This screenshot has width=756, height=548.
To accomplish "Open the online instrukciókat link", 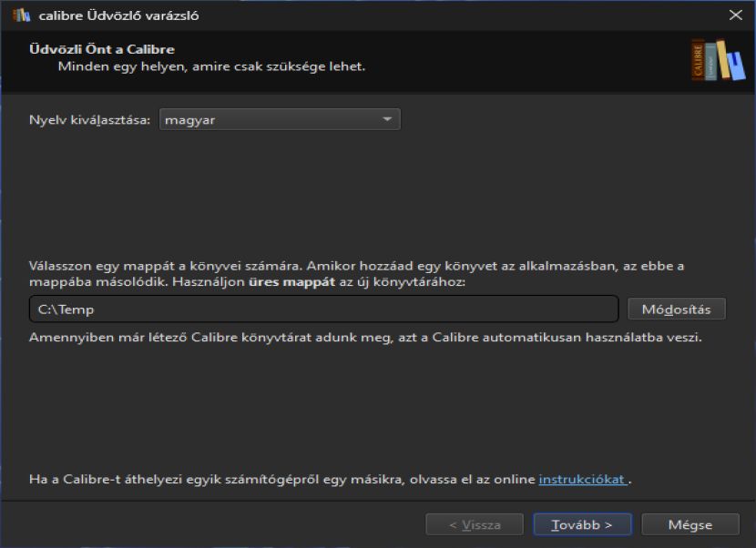I will tap(582, 480).
